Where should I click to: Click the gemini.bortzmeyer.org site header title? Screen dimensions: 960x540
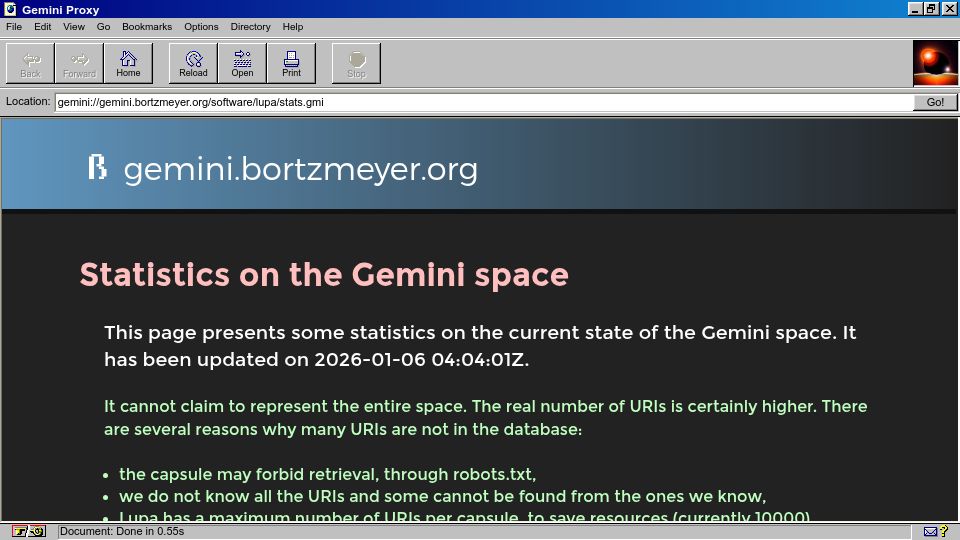point(301,170)
